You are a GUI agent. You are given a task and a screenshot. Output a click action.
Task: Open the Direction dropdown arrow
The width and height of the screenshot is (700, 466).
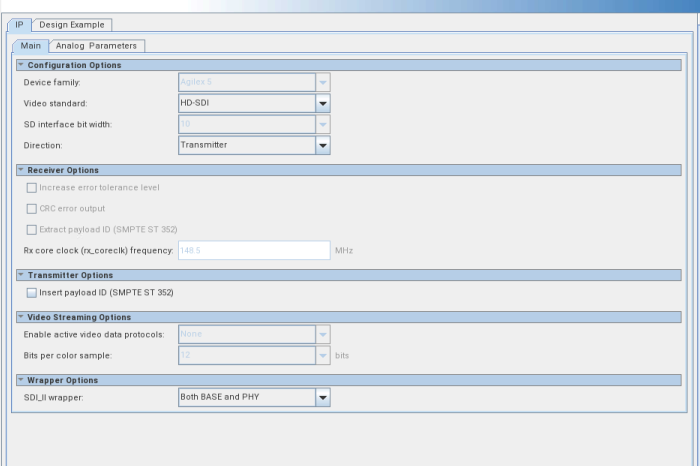click(323, 145)
